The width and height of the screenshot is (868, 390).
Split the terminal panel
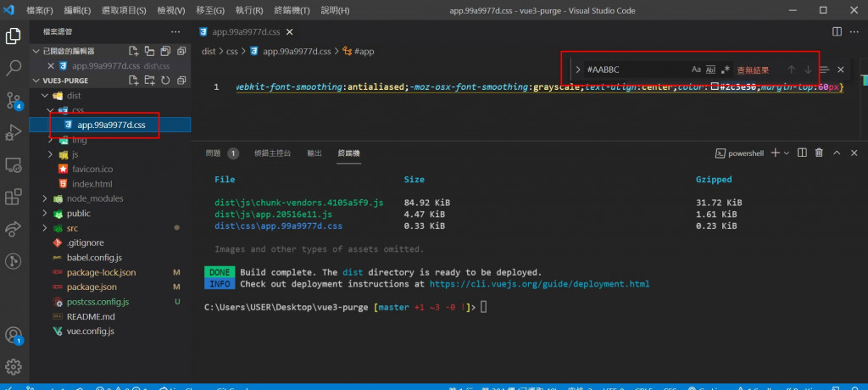pos(802,153)
